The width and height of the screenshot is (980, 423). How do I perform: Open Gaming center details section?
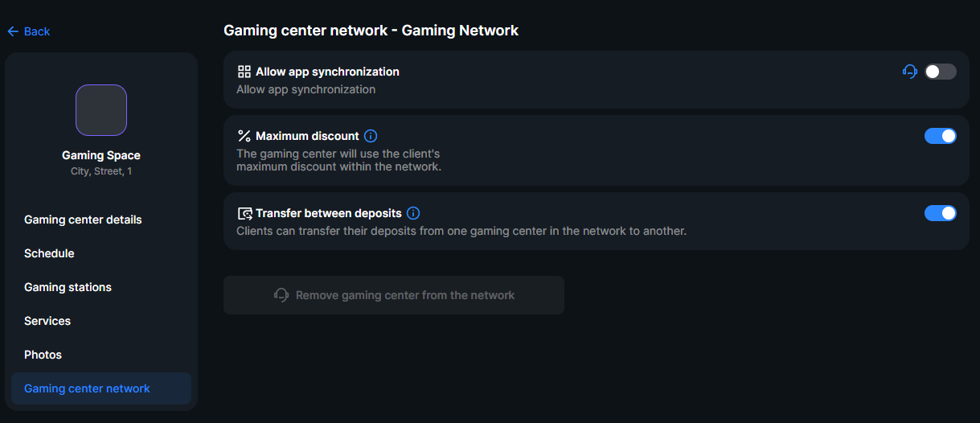101,220
